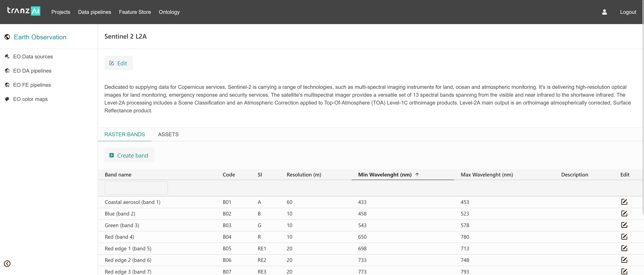
Task: Sort by Max Wavelenght (nm) header
Action: coord(487,175)
